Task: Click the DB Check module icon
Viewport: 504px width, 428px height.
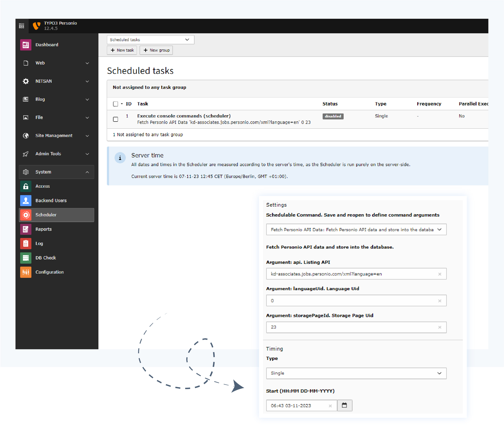Action: [26, 258]
